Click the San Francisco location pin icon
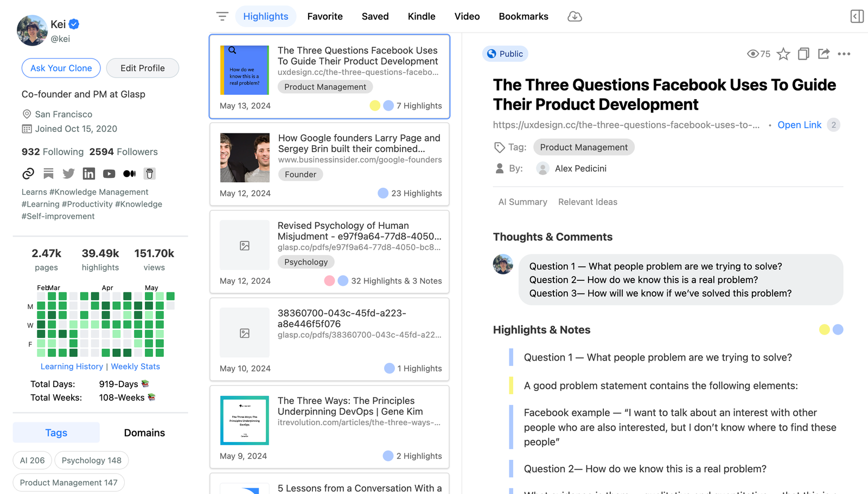Screen dimensions: 868x494 click(27, 114)
